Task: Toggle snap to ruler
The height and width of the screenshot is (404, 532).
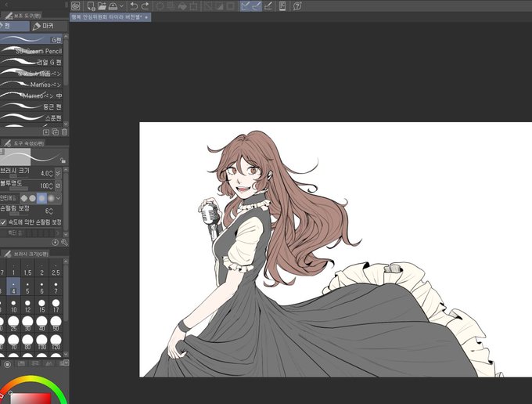Action: pos(246,5)
